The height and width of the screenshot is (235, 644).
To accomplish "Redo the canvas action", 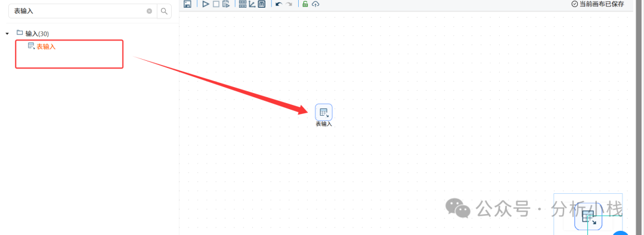I will tap(289, 4).
